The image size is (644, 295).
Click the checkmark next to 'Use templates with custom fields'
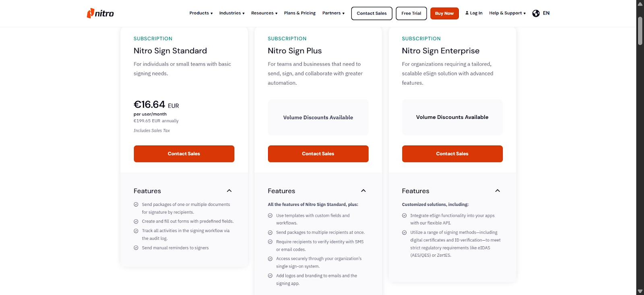click(270, 215)
